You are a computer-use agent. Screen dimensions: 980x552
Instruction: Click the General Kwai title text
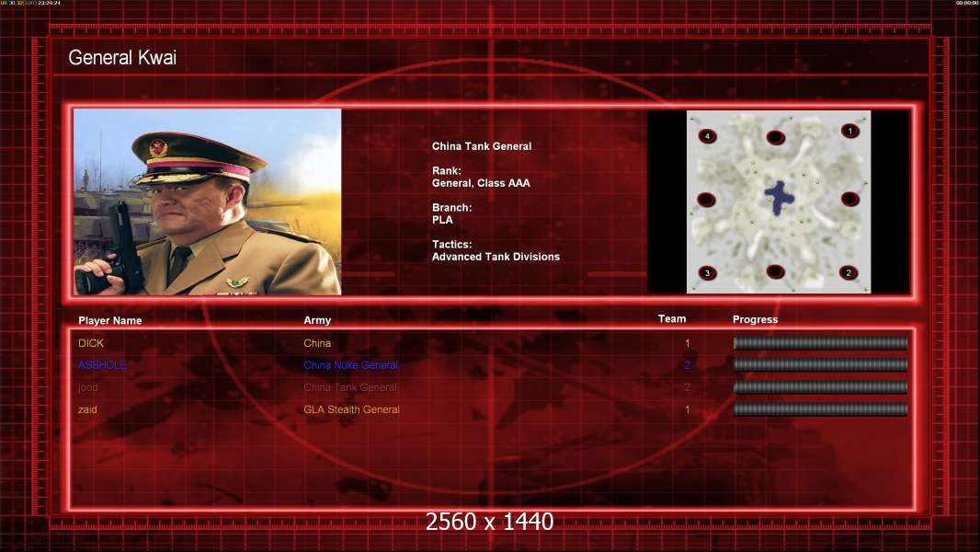pos(122,58)
